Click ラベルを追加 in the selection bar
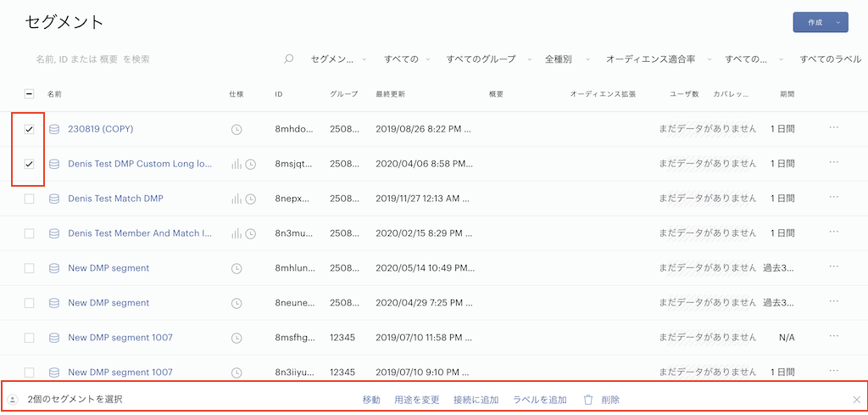 pos(540,400)
